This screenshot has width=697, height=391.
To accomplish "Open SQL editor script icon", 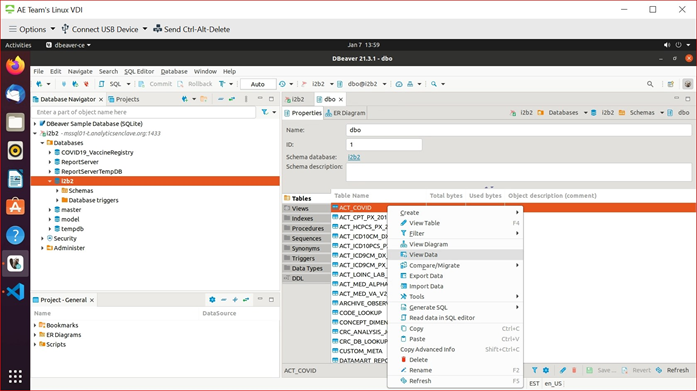I will coord(102,84).
